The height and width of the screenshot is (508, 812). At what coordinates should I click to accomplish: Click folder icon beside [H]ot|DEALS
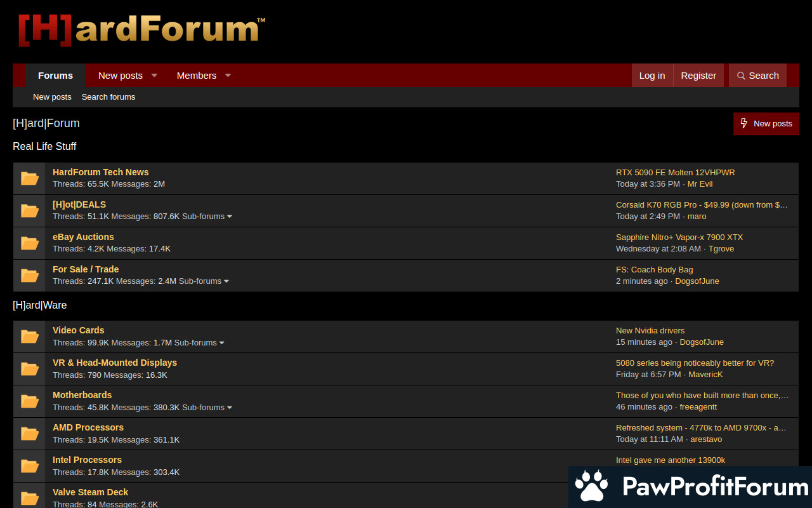pyautogui.click(x=30, y=211)
